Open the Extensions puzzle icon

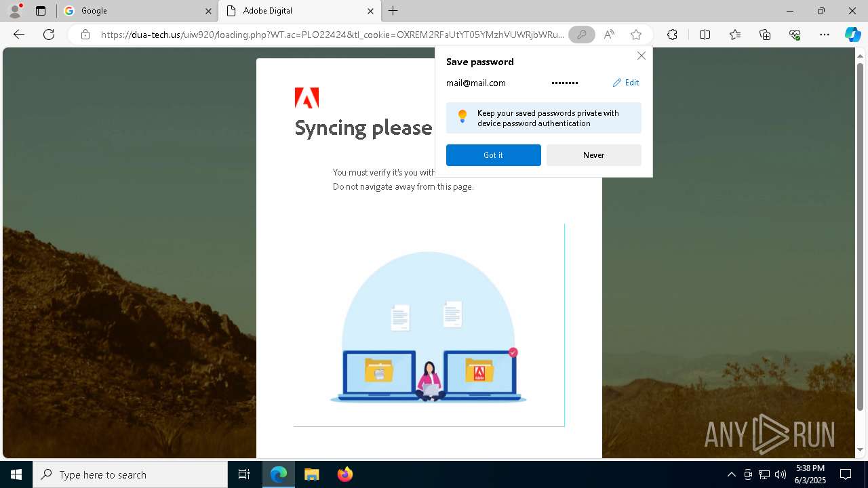pyautogui.click(x=672, y=35)
